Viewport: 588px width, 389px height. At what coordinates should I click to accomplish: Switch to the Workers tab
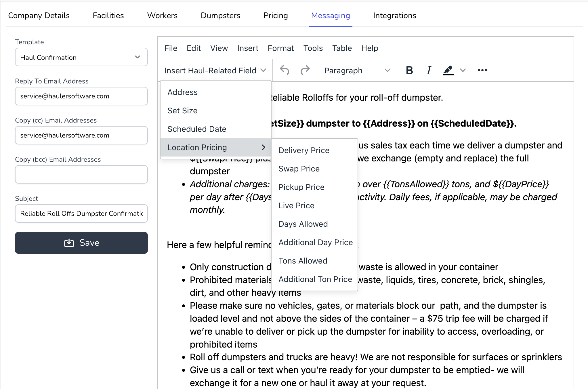coord(162,15)
